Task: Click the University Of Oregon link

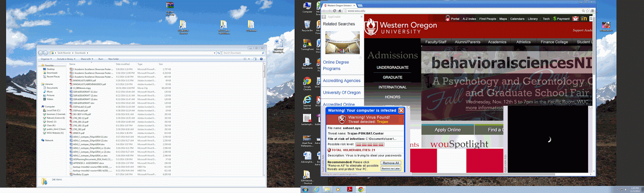Action: click(342, 92)
